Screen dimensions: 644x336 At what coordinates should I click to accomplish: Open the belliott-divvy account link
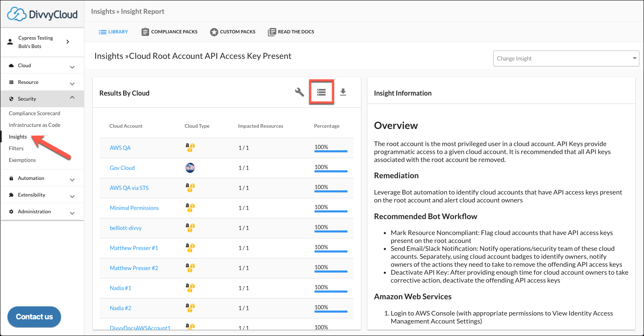pyautogui.click(x=126, y=228)
